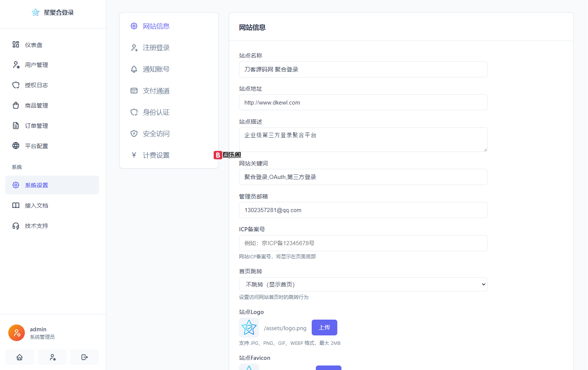Click into the 站点名称 input field
Viewport: 588px width, 370px height.
(363, 70)
